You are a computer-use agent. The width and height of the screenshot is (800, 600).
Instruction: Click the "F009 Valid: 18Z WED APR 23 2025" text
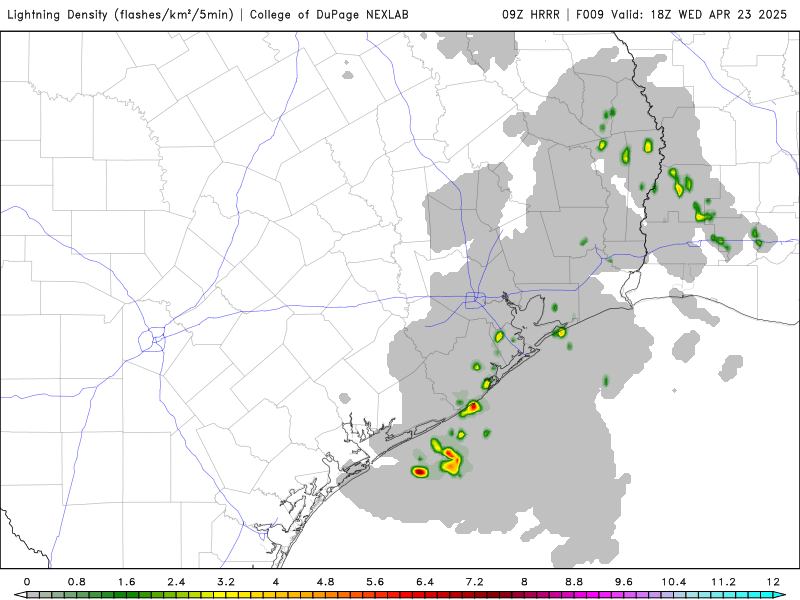682,15
